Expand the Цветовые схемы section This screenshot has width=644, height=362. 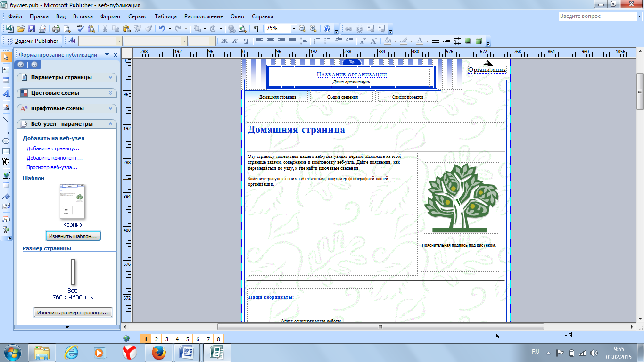(67, 93)
